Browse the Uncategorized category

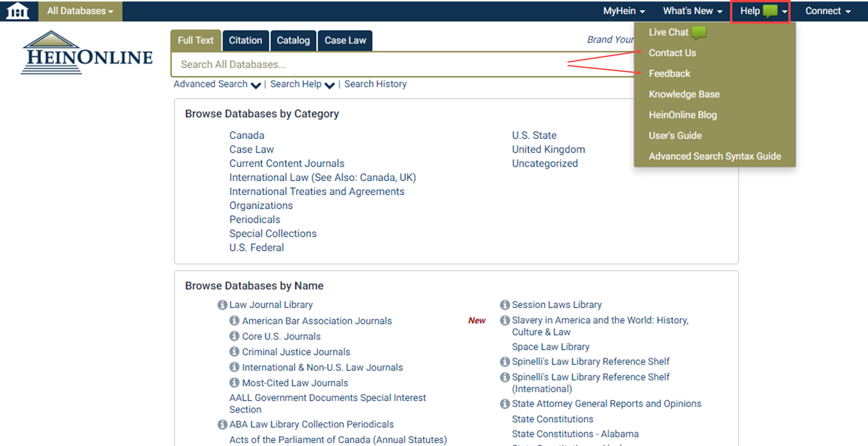point(545,163)
